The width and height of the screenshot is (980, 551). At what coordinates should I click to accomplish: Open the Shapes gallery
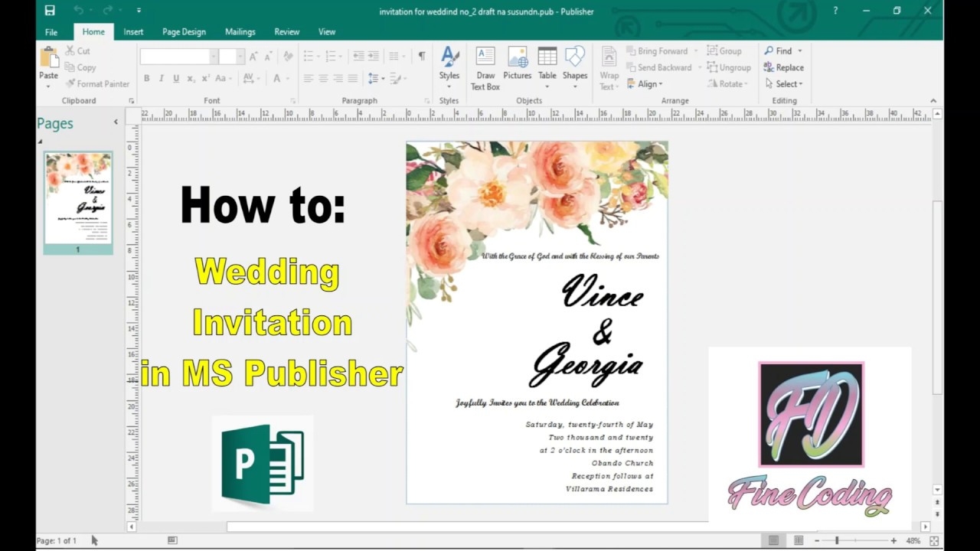click(x=575, y=64)
